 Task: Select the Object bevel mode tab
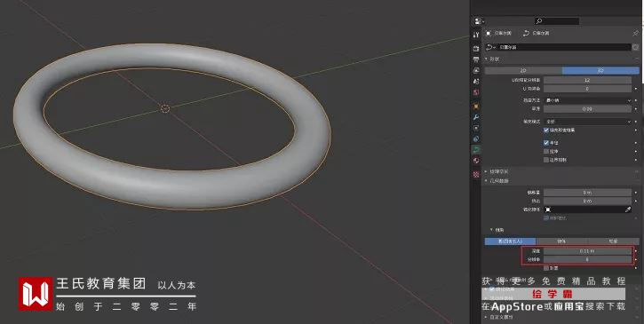562,241
